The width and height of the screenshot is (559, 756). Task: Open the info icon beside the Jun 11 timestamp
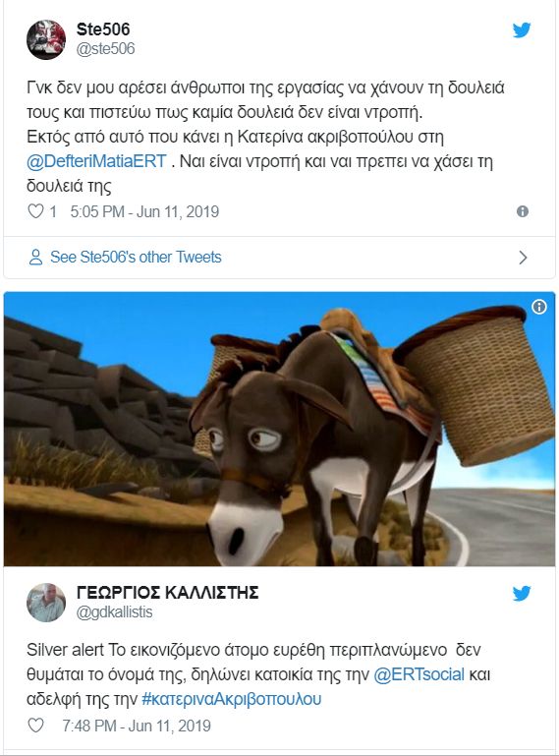point(523,211)
